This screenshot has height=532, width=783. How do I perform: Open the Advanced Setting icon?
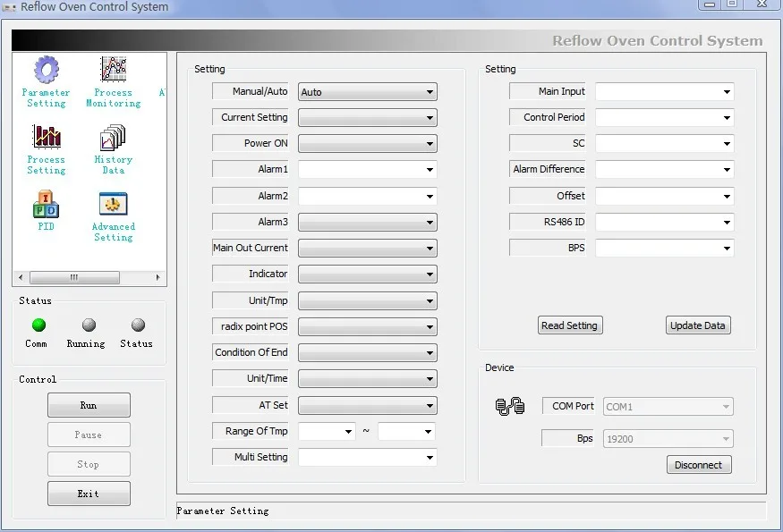click(x=113, y=205)
